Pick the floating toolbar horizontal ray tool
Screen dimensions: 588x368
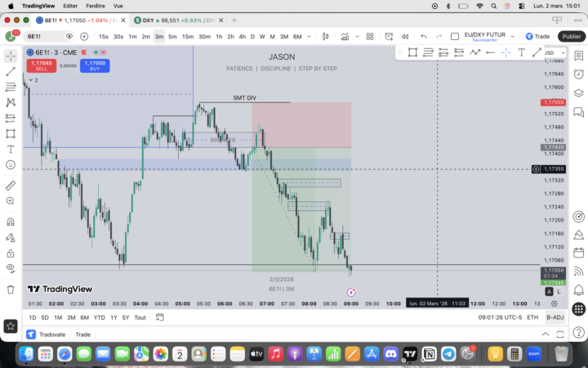tap(490, 52)
